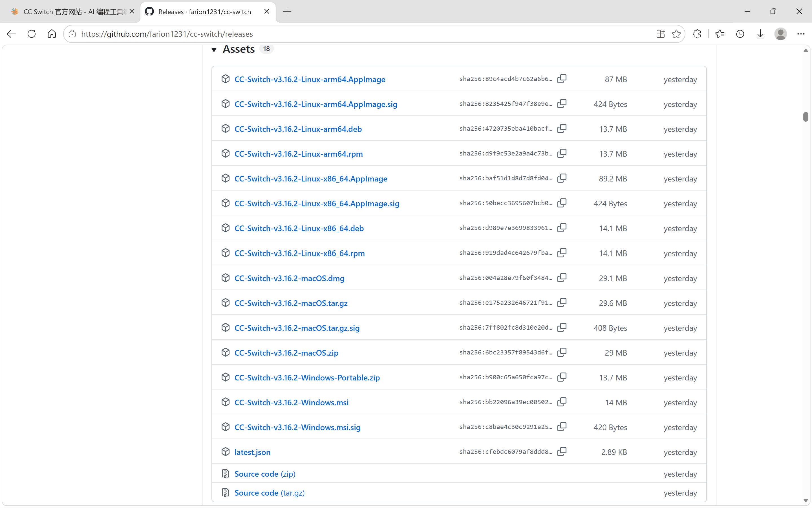Screen dimensions: 812x508
Task: View site information lock icon
Action: (72, 34)
